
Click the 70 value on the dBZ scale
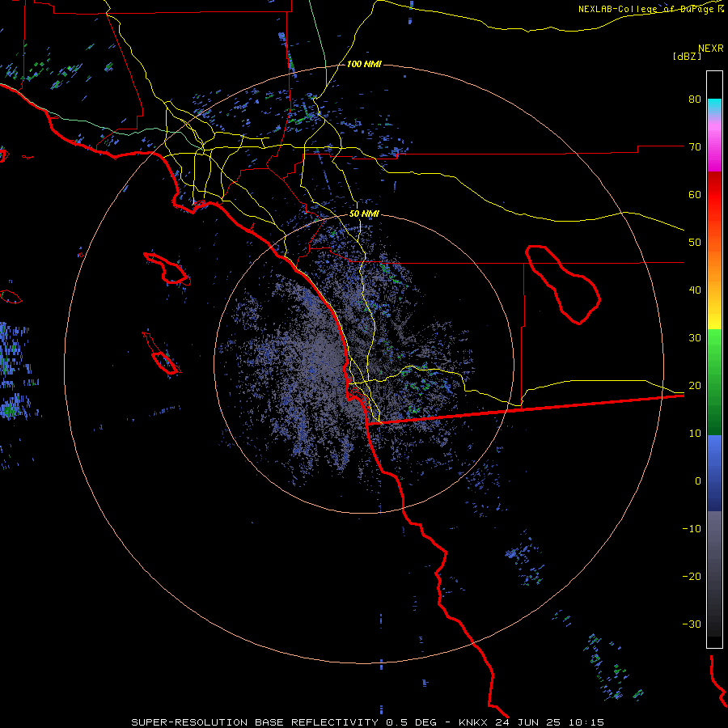pyautogui.click(x=695, y=147)
